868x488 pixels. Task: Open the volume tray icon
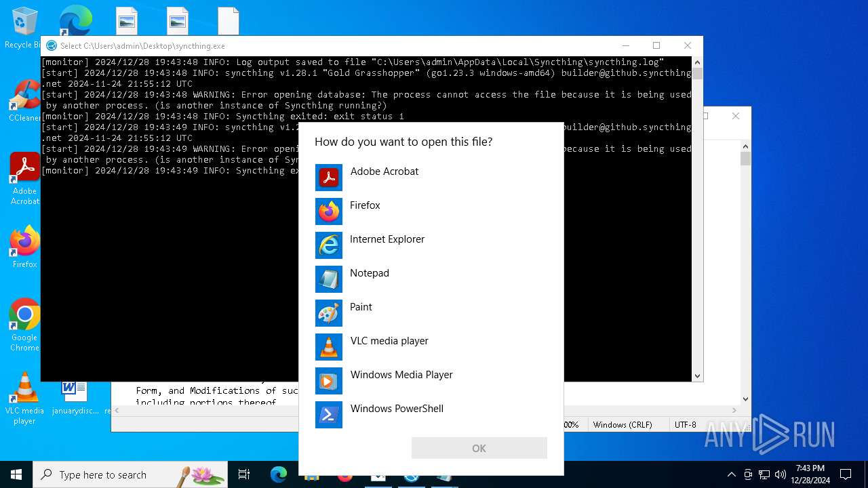(x=781, y=474)
